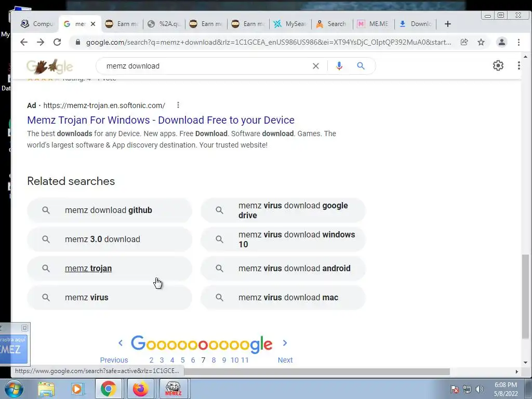
Task: Click the right chevron beside the Google pagination logo
Action: coord(285,343)
